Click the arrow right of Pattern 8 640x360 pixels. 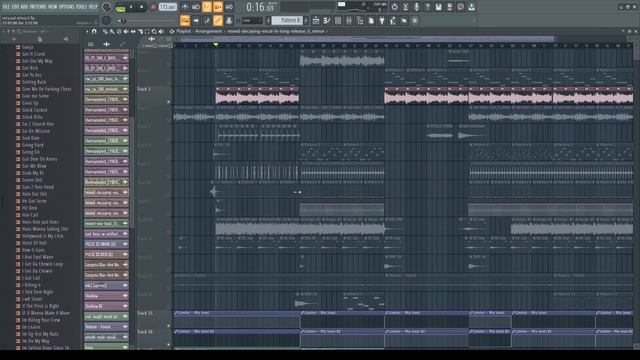point(306,20)
